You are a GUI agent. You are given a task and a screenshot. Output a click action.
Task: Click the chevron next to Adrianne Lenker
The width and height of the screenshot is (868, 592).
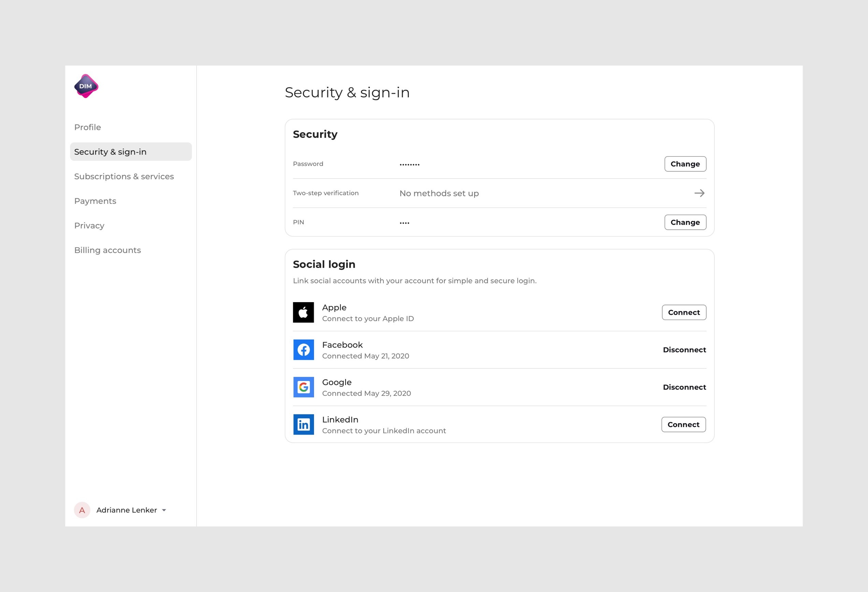coord(163,510)
